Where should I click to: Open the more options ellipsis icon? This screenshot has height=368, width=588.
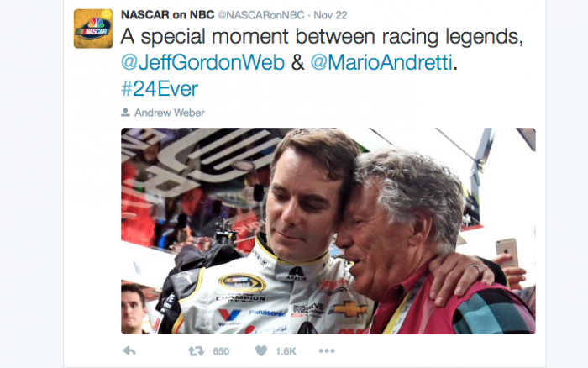(x=327, y=351)
